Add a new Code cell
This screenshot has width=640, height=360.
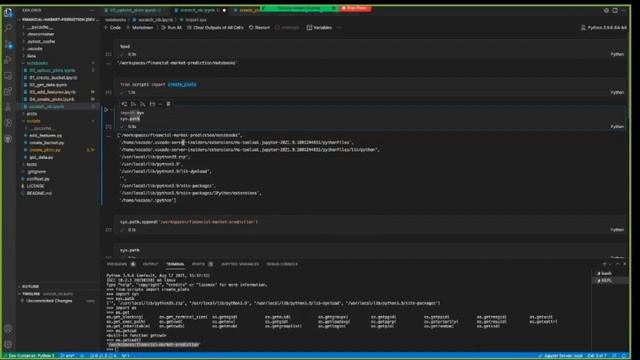click(x=113, y=28)
